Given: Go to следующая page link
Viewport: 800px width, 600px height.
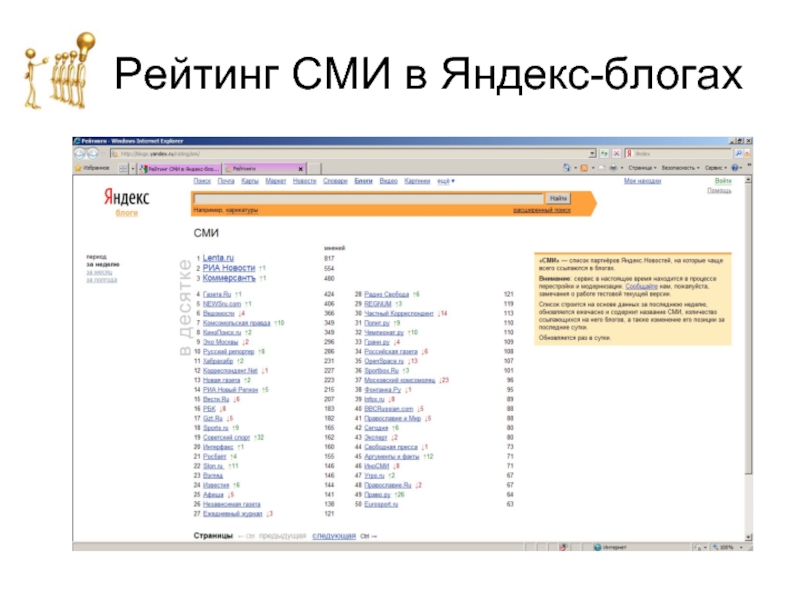Looking at the screenshot, I should pyautogui.click(x=334, y=536).
